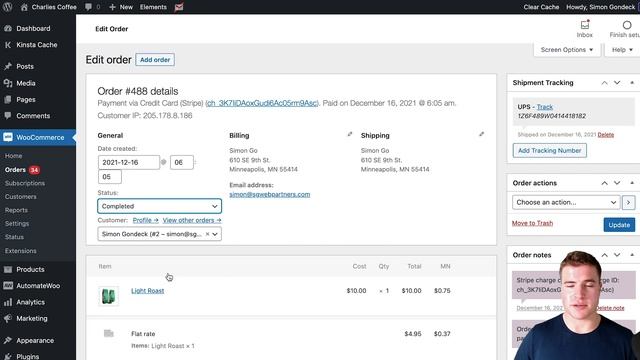Open WooCommerce Extensions submenu
Image resolution: width=640 pixels, height=360 pixels.
(x=20, y=251)
